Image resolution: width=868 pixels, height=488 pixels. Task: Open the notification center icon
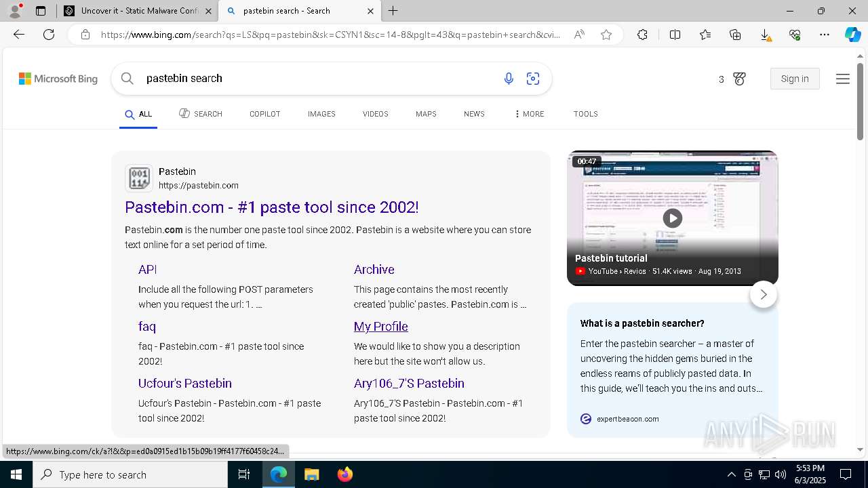coord(846,474)
